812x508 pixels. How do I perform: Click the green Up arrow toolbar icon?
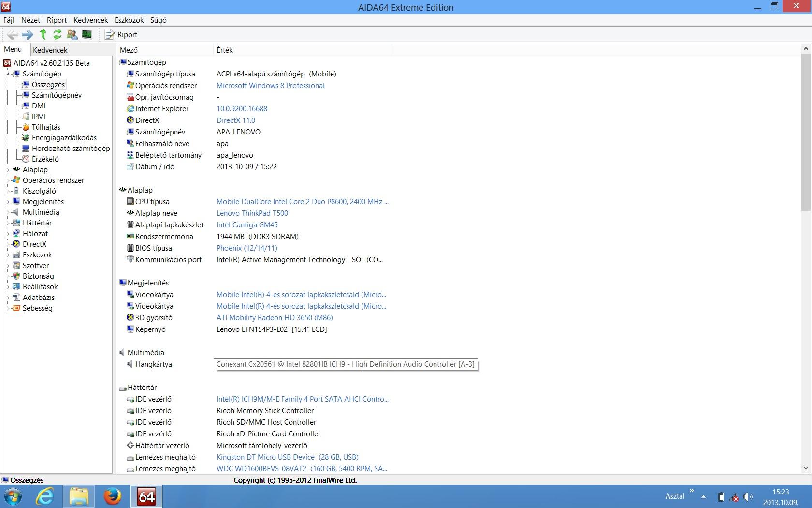pyautogui.click(x=43, y=34)
